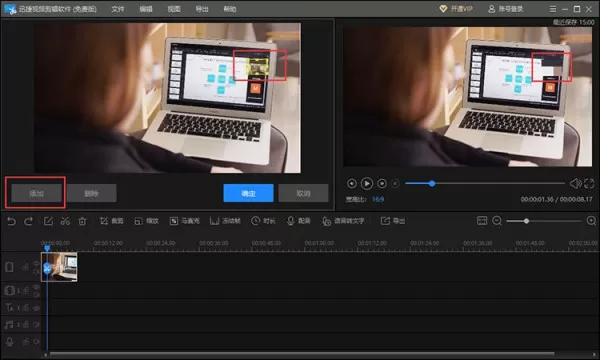Open the 语音转文字 speech-to-text tool

343,221
